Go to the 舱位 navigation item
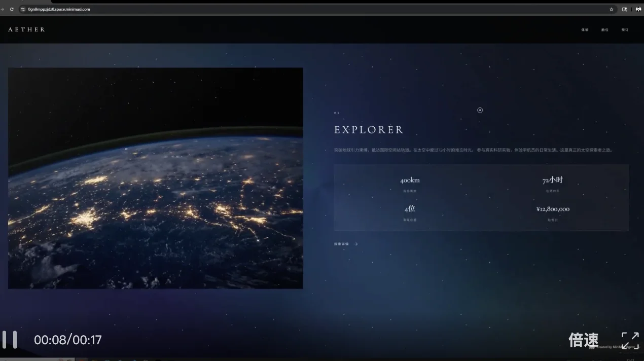Image resolution: width=644 pixels, height=361 pixels. click(604, 30)
